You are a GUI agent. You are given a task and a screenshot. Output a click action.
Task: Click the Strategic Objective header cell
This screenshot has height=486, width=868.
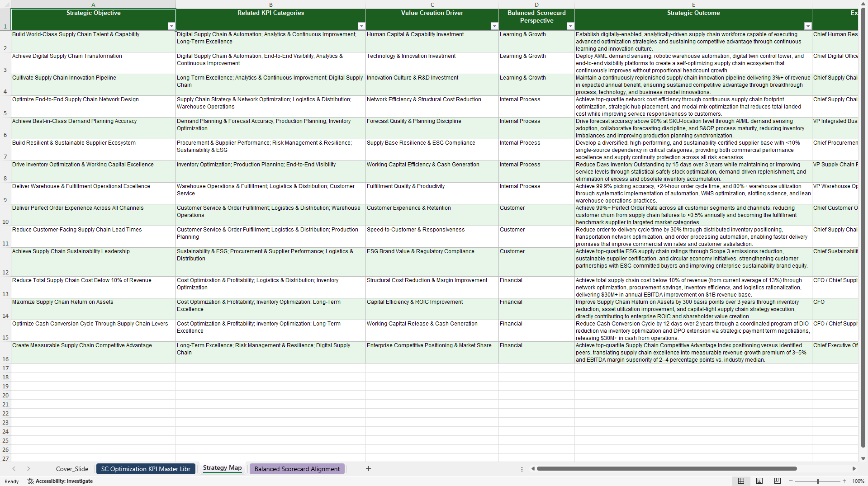(93, 19)
